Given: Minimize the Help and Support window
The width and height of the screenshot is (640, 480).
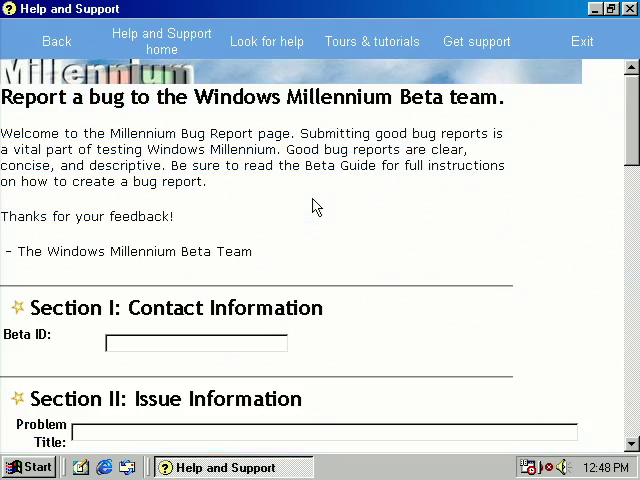Looking at the screenshot, I should [595, 9].
